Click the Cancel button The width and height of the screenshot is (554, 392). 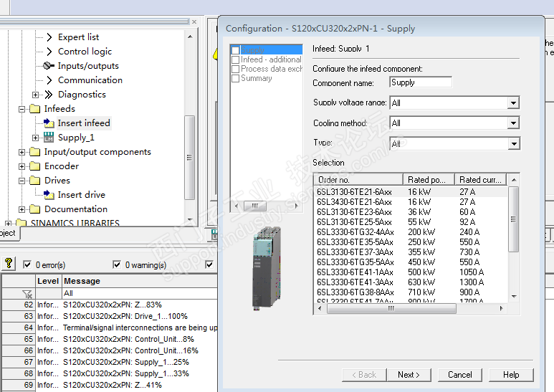point(459,375)
